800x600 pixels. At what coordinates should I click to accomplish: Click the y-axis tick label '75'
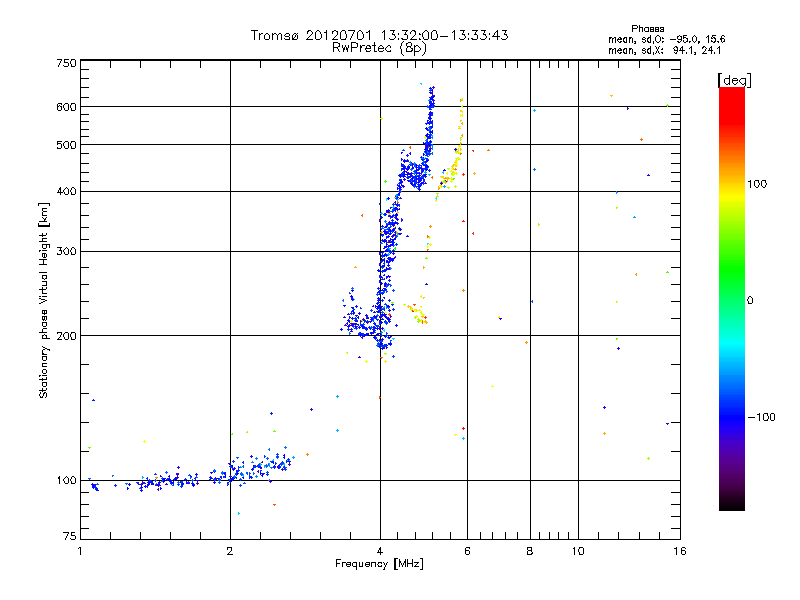[x=70, y=536]
